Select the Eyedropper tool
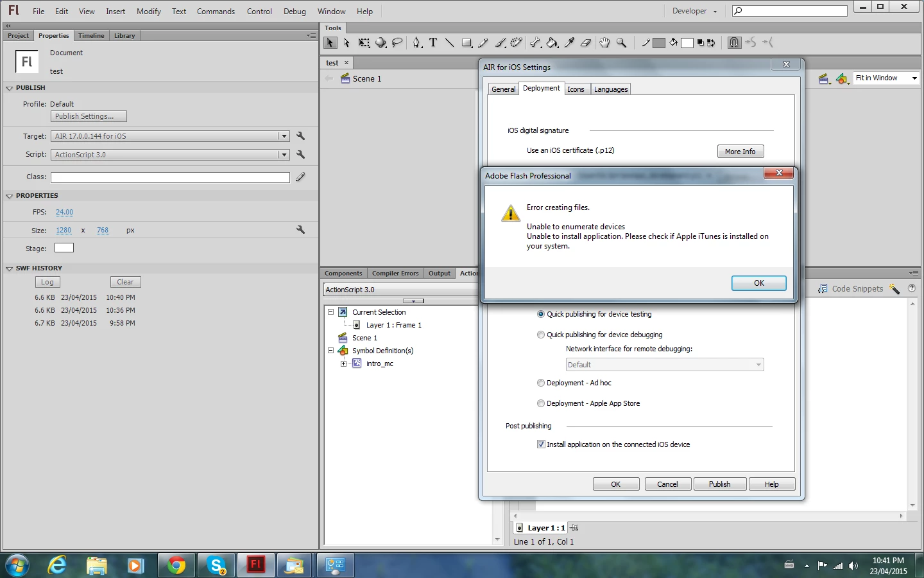Image resolution: width=924 pixels, height=578 pixels. click(x=569, y=43)
